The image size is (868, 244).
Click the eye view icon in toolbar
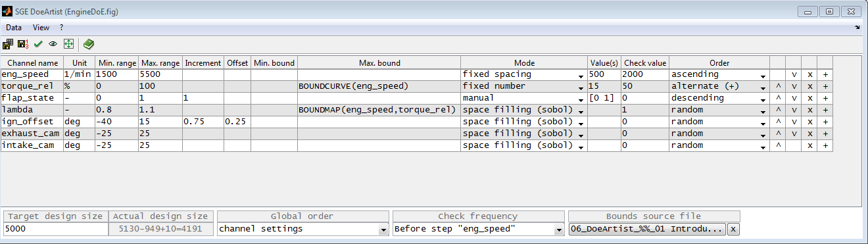click(53, 44)
